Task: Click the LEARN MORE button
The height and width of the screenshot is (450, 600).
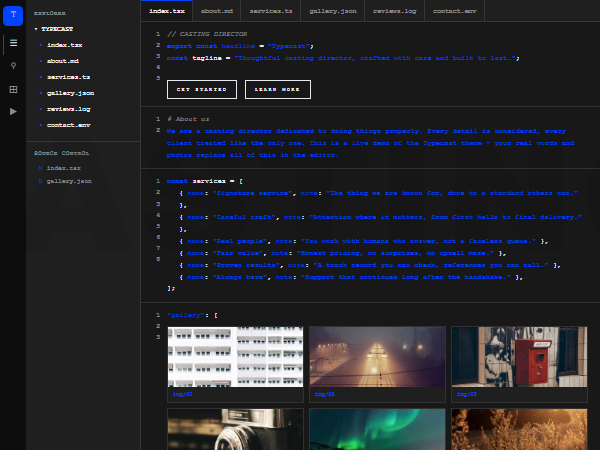Action: pyautogui.click(x=278, y=90)
